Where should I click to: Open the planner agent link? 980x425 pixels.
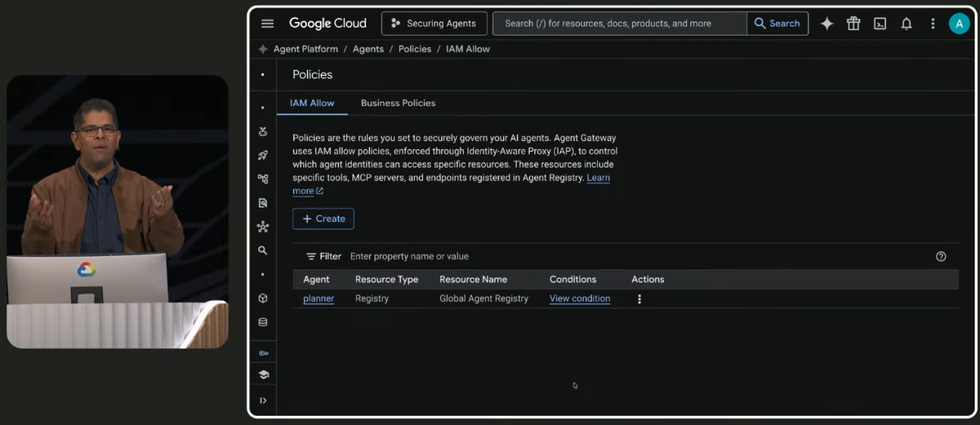[x=318, y=299]
